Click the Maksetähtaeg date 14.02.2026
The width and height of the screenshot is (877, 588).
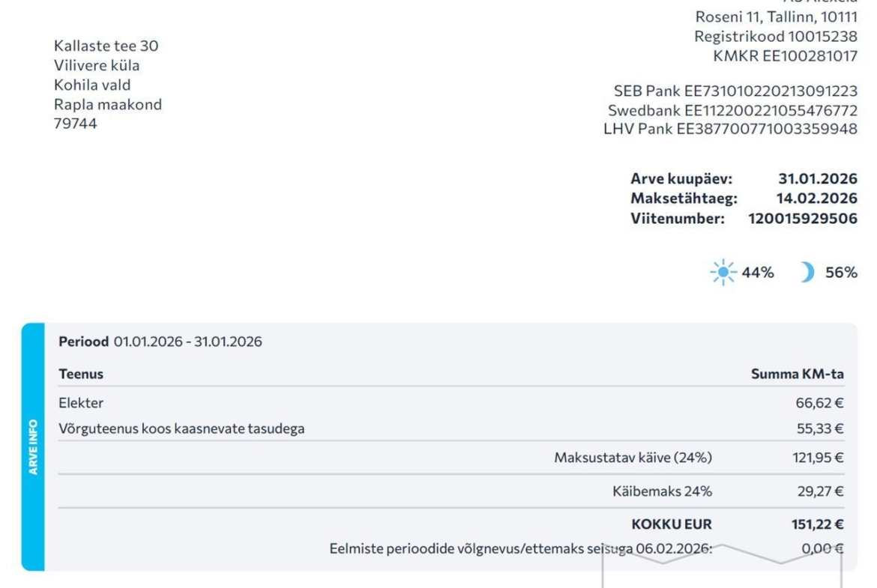tap(817, 198)
